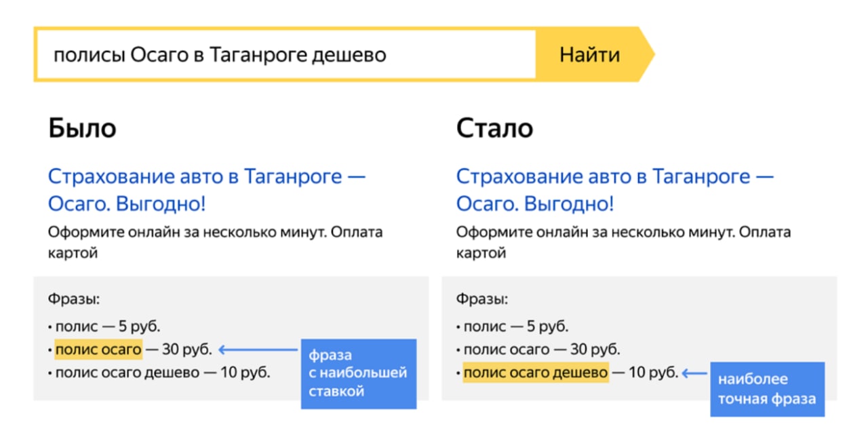Click the "Фразы:" label in the Было panel
Viewport: 868px width, 437px height.
click(74, 299)
